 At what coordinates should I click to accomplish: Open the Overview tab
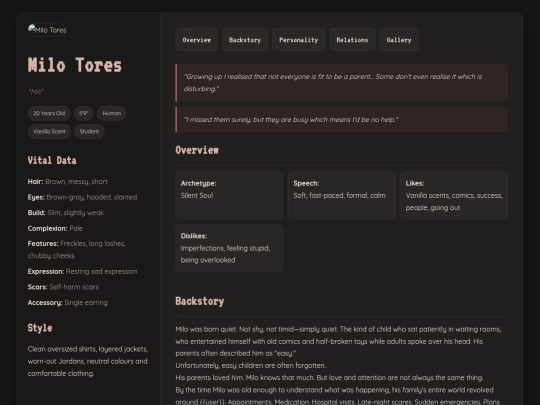point(196,40)
